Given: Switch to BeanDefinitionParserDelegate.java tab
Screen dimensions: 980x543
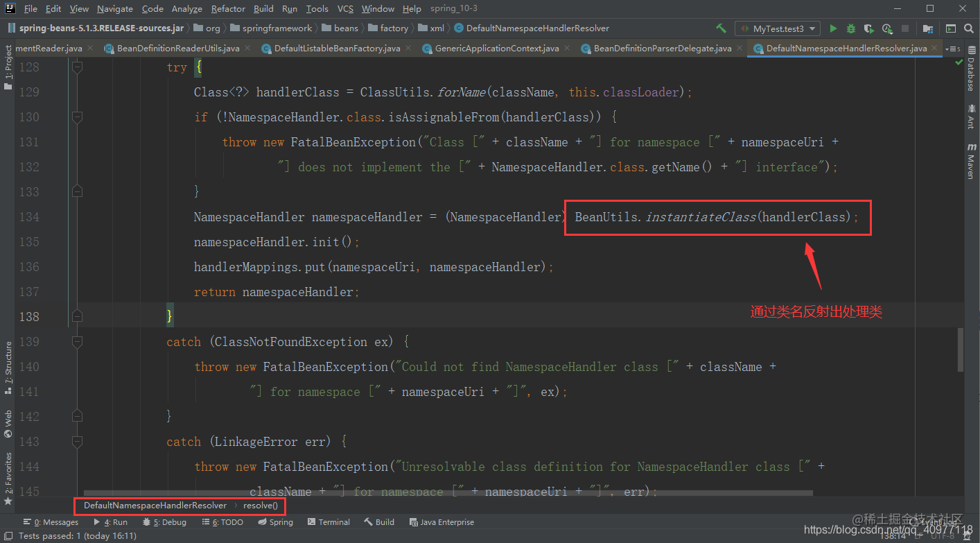Looking at the screenshot, I should point(662,49).
